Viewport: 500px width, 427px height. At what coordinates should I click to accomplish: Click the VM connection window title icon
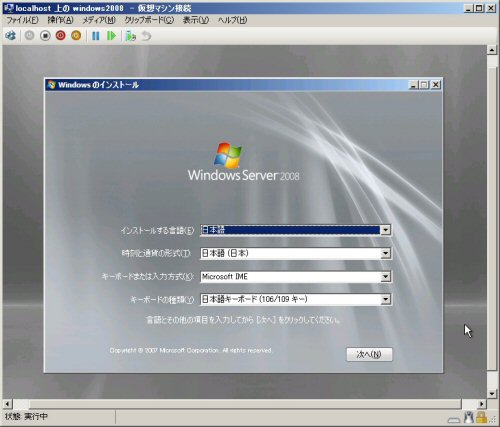pos(9,8)
